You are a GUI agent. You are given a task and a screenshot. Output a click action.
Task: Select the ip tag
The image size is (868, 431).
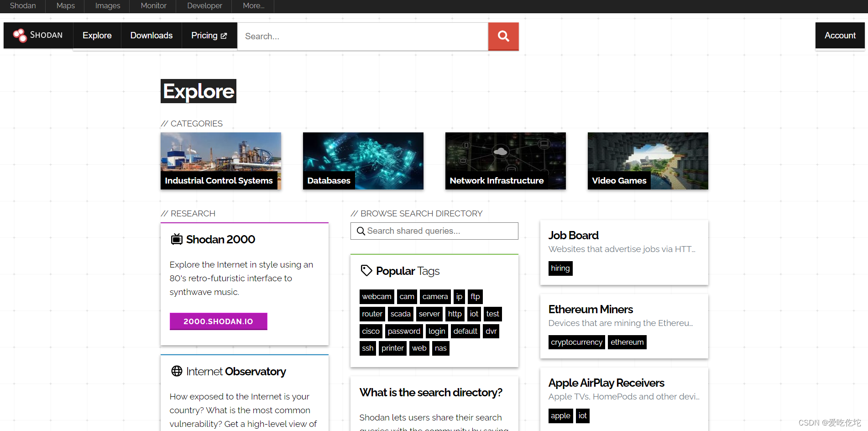click(459, 297)
